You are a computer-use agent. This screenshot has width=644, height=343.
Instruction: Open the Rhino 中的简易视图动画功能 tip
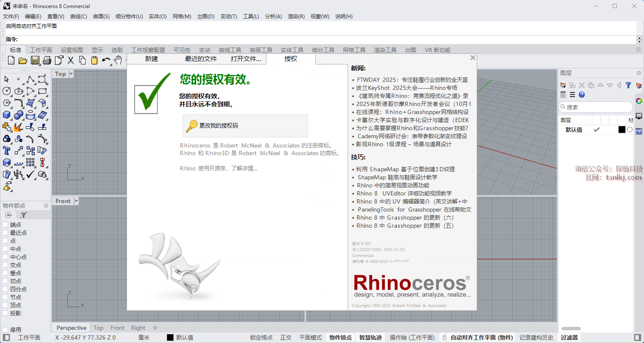click(x=393, y=185)
